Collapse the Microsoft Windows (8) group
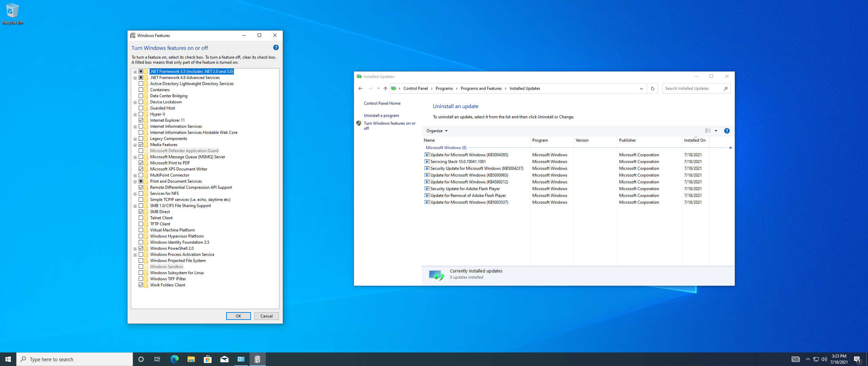This screenshot has height=366, width=868. (x=730, y=148)
